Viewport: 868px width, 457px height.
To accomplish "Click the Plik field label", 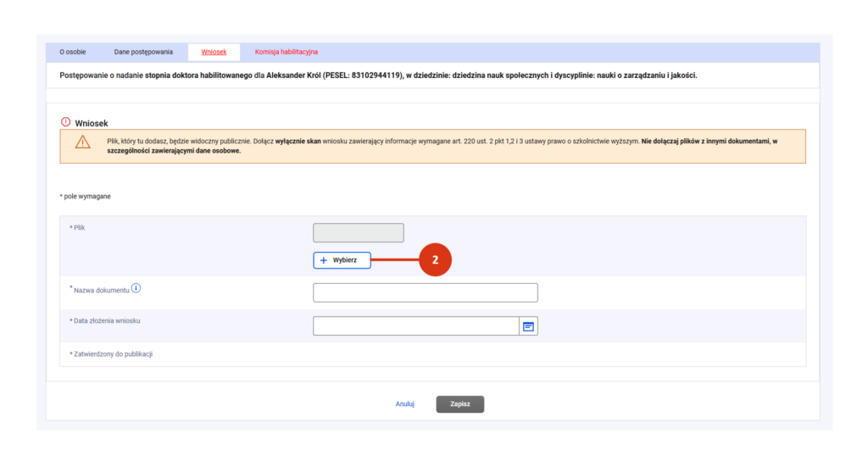I will tap(78, 228).
